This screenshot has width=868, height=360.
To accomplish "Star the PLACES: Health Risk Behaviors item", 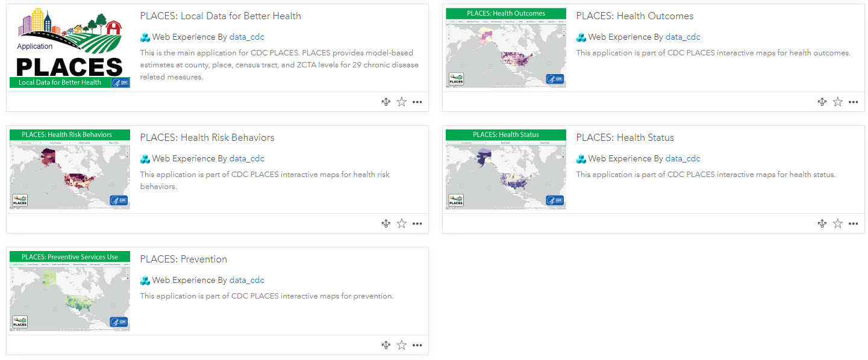I will coord(402,223).
